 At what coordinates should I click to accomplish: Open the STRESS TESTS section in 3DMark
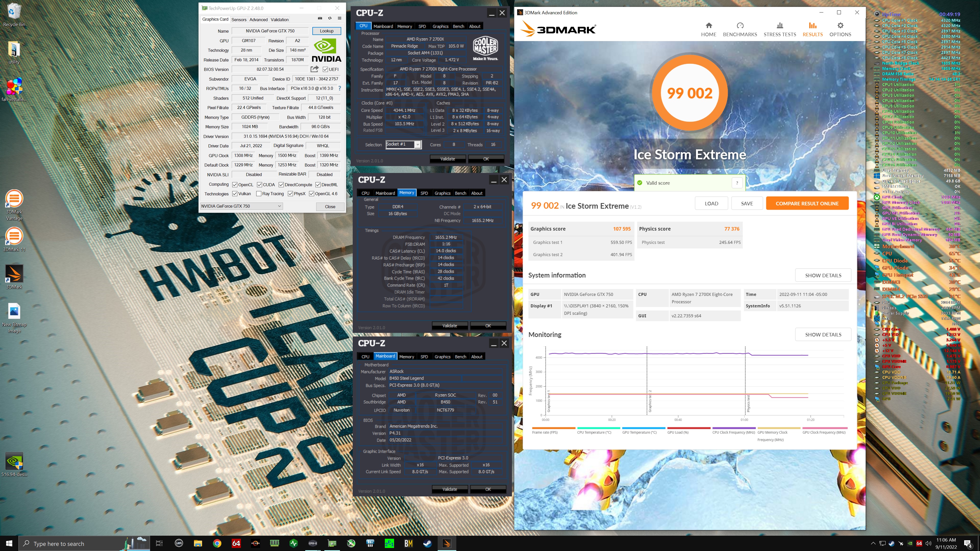tap(780, 29)
